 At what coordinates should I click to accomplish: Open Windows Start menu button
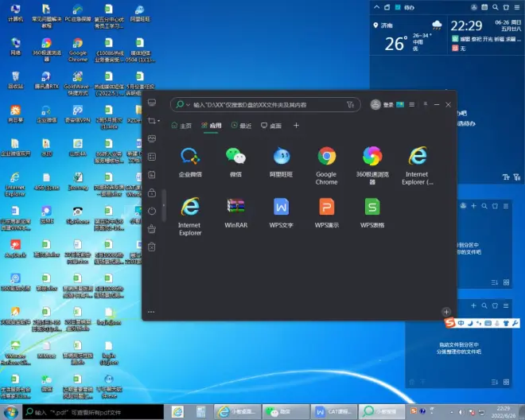click(10, 411)
